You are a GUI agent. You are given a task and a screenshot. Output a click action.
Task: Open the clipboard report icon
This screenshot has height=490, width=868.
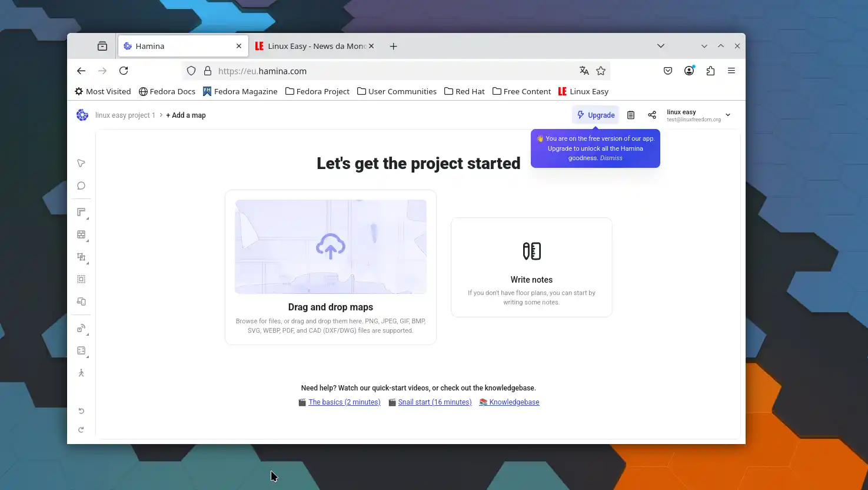630,115
